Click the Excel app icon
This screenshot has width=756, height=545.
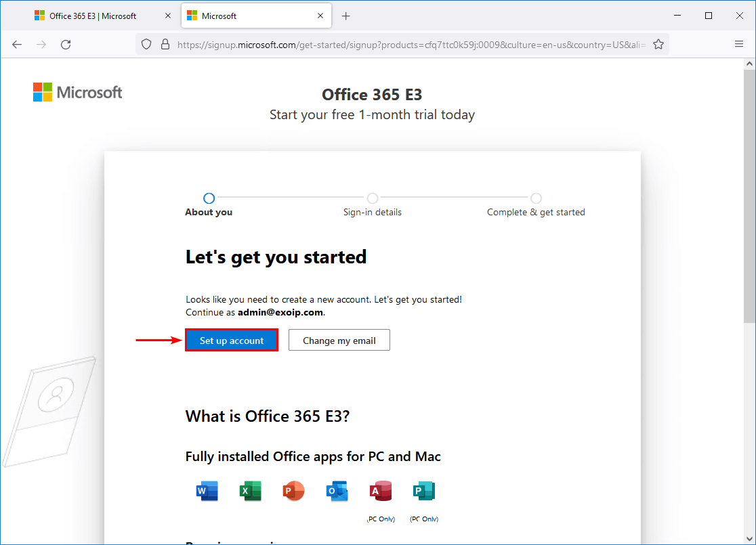250,491
